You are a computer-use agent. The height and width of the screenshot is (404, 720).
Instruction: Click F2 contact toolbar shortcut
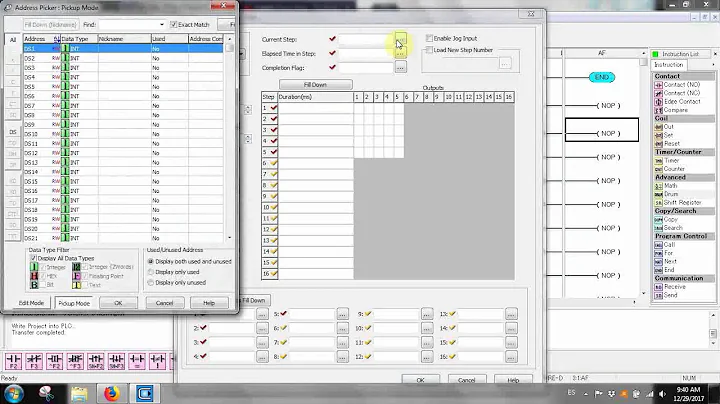click(x=13, y=361)
